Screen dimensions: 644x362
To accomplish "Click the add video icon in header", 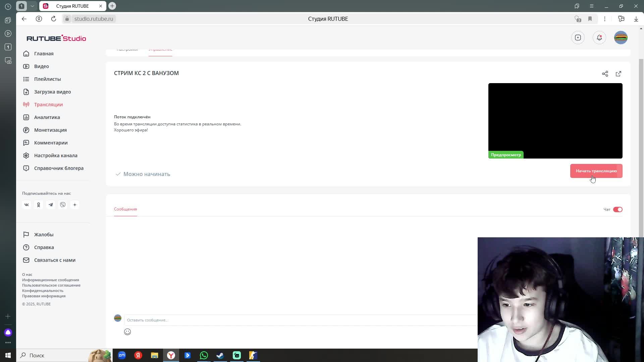I will click(x=578, y=38).
